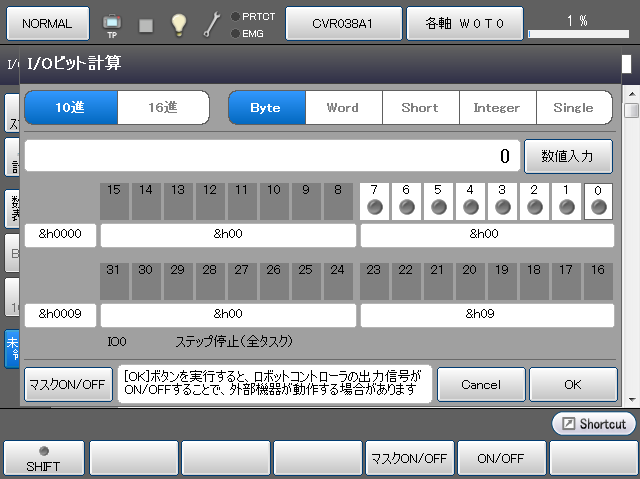
Task: Click the wrench maintenance icon
Action: coord(212,24)
